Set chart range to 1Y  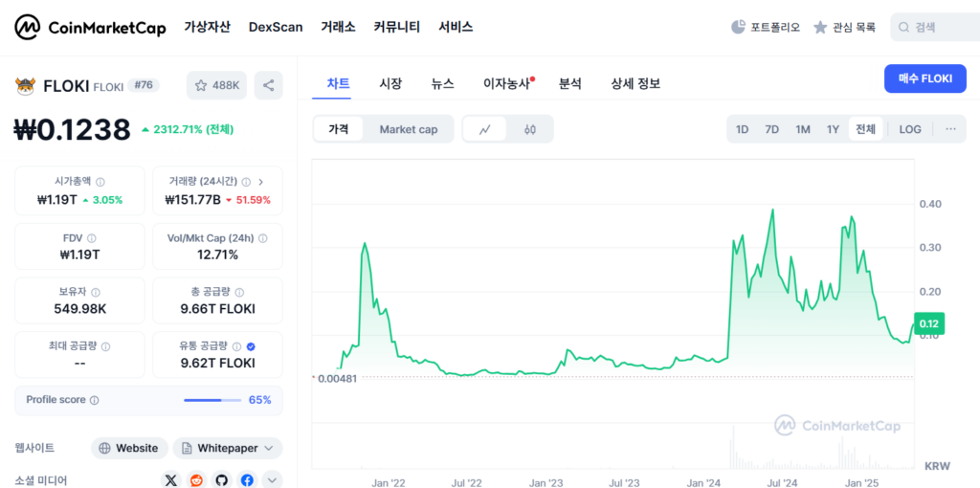pos(834,129)
